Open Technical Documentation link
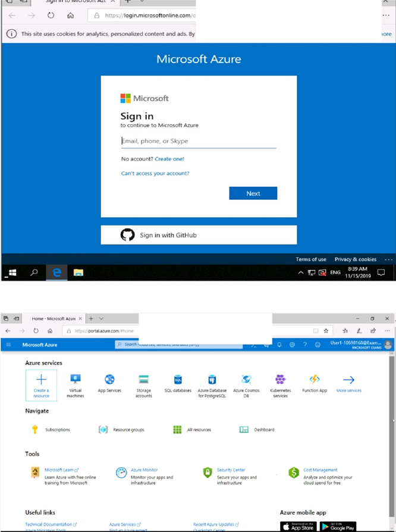The height and width of the screenshot is (532, 396). (51, 524)
